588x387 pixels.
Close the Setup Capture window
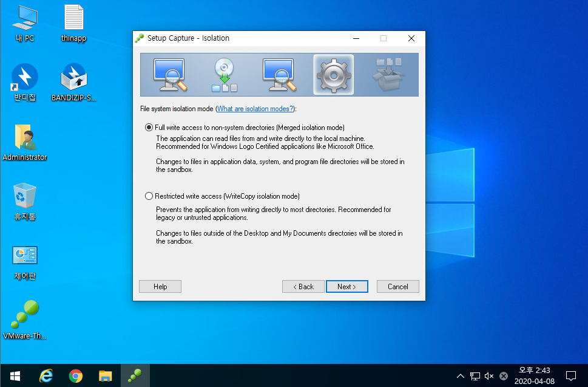[x=411, y=38]
